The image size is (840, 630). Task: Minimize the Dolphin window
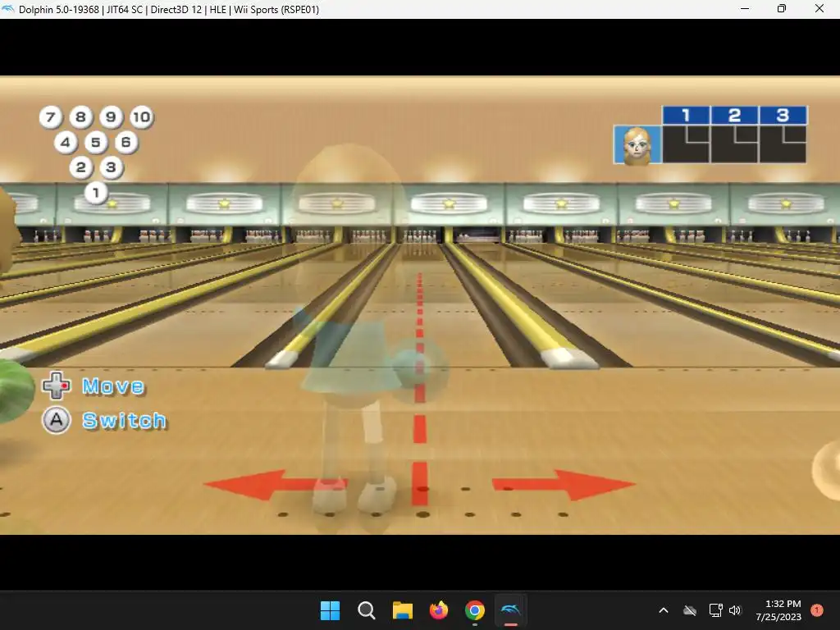point(745,8)
